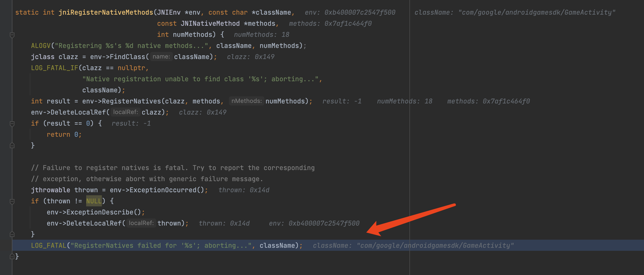Click the ALOGV macro call

coord(41,46)
